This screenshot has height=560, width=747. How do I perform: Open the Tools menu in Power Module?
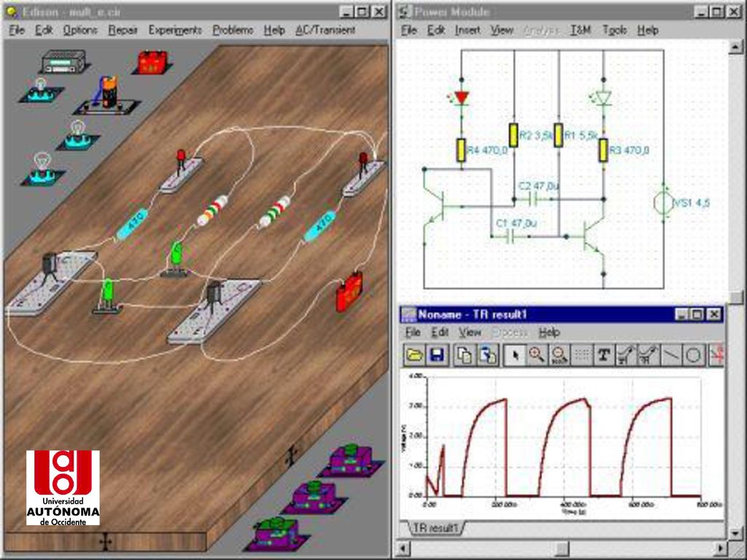tap(614, 30)
